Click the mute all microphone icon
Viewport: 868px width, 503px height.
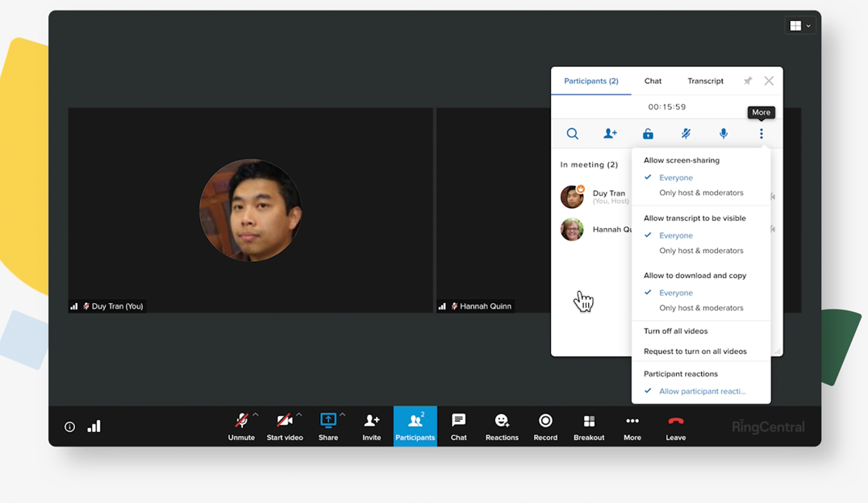686,134
